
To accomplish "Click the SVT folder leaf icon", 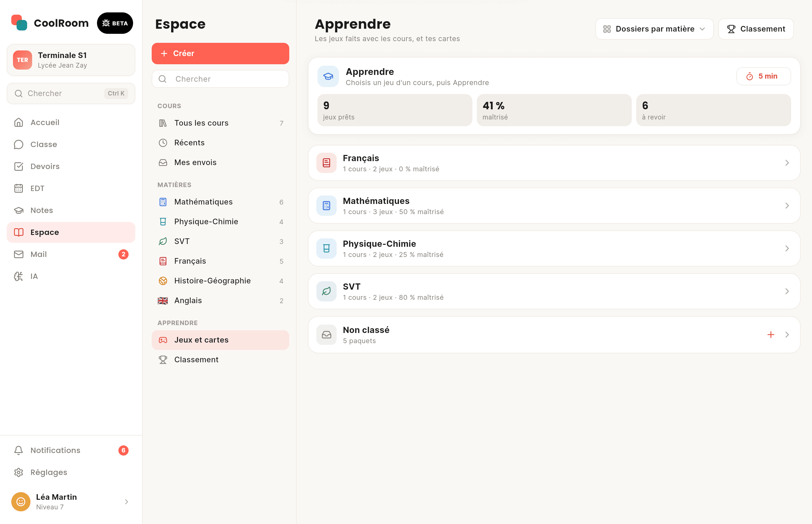I will 326,291.
